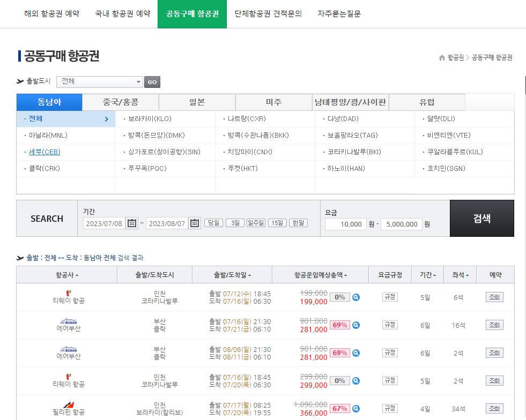Switch to the 미주 region tab
This screenshot has height=420, width=526.
[273, 101]
